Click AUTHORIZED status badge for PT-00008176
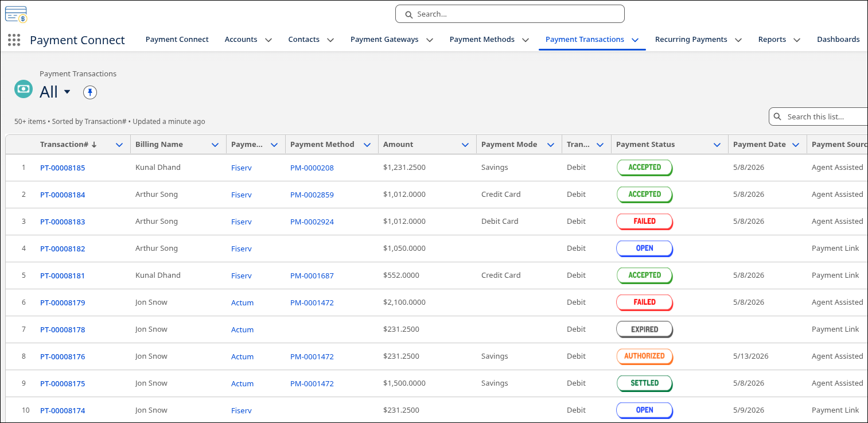Screen dimensions: 868x423 tap(644, 356)
